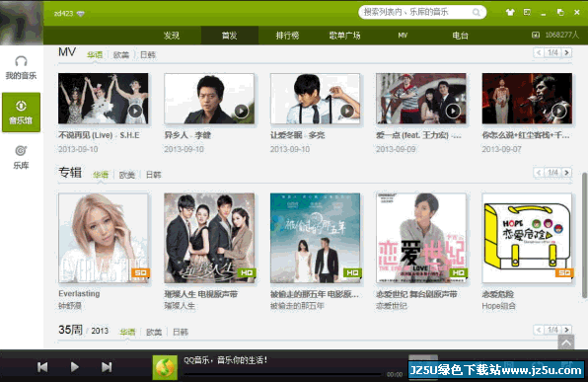Image resolution: width=588 pixels, height=382 pixels.
Task: Select 日韩 filter in MV section
Action: click(x=148, y=55)
